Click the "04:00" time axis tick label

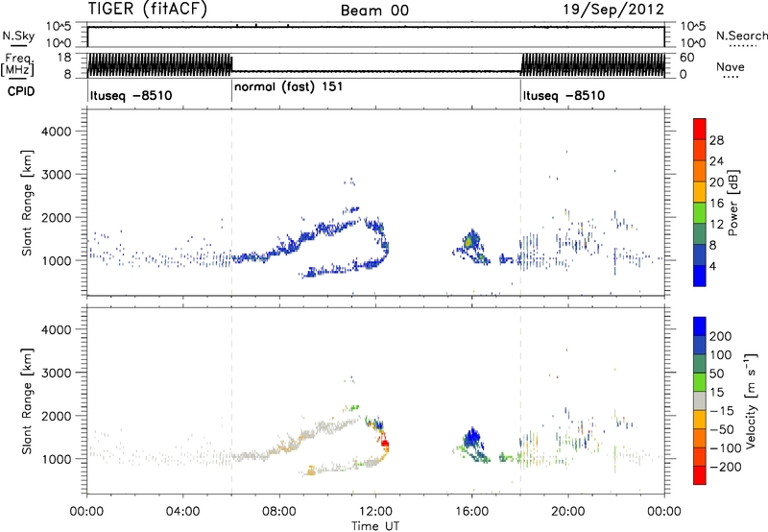tap(182, 512)
